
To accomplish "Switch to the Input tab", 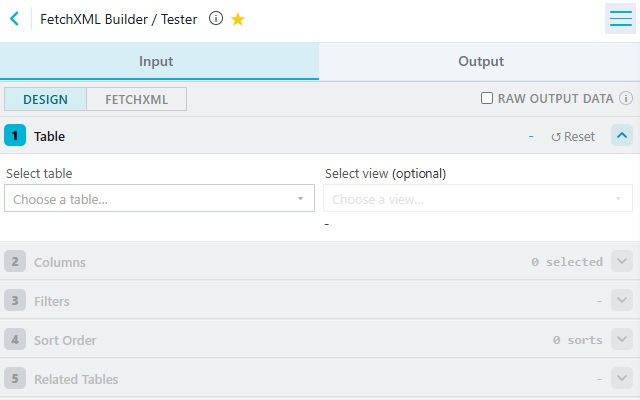I will [159, 61].
